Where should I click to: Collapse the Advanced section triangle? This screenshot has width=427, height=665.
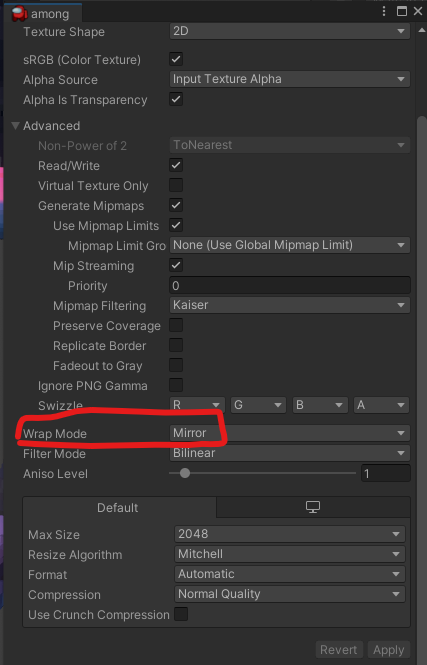tap(16, 126)
